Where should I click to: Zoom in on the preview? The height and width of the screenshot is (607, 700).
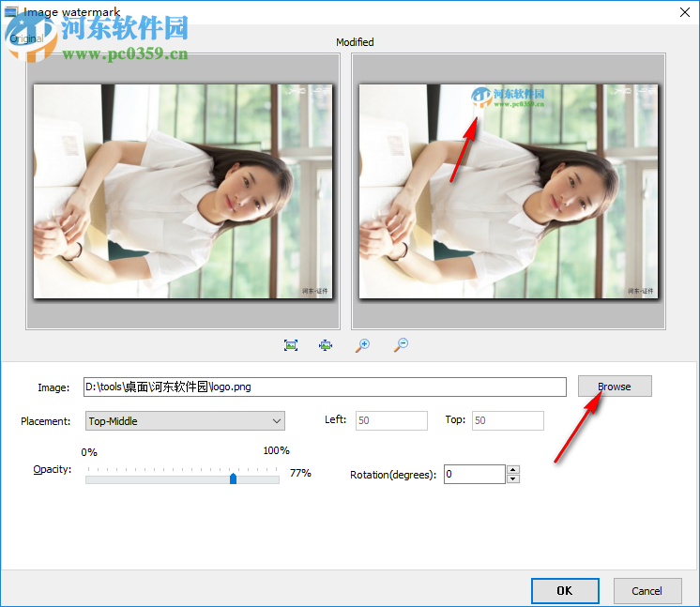click(x=362, y=345)
